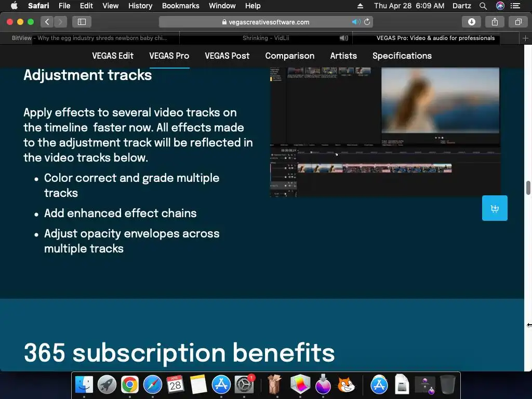Open VEGAS Edit page link
This screenshot has width=532, height=399.
coord(113,56)
